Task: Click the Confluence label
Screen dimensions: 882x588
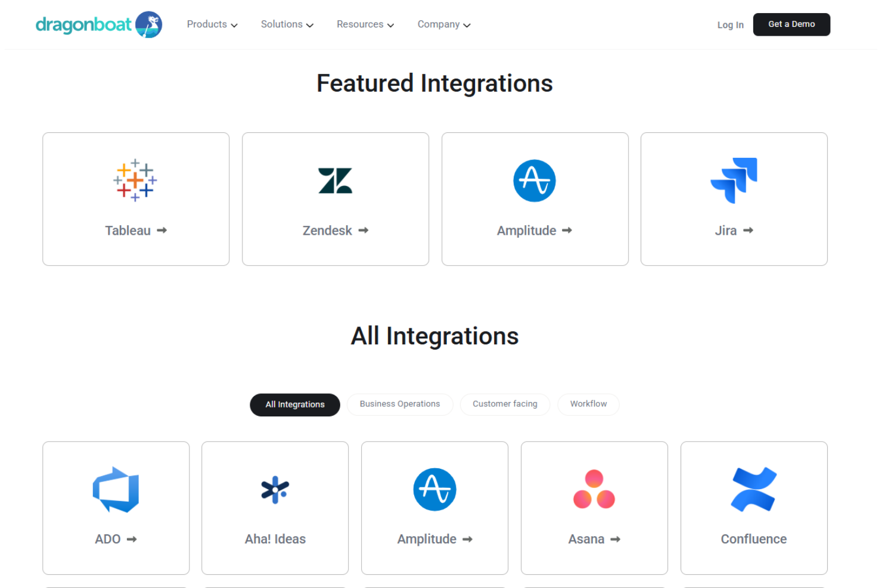Action: point(754,539)
